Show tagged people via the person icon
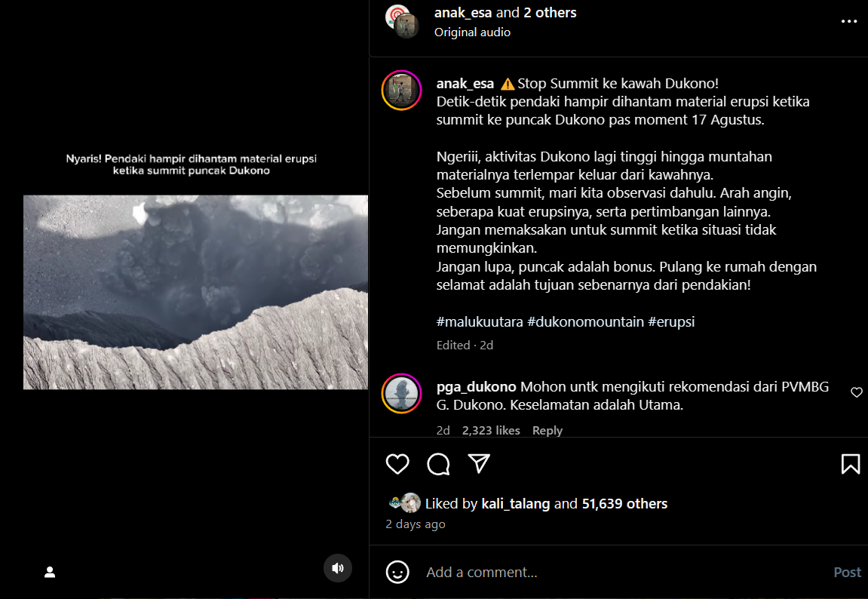Viewport: 868px width, 599px height. coord(50,572)
